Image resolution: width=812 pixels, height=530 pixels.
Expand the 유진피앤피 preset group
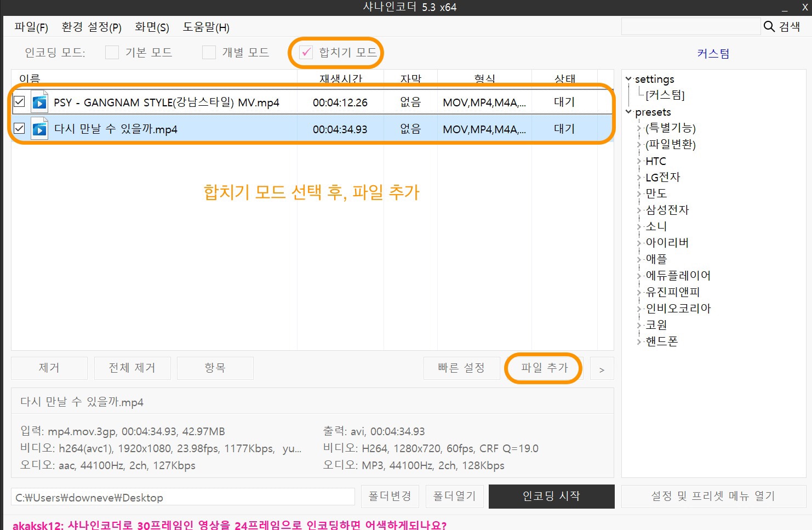tap(639, 293)
